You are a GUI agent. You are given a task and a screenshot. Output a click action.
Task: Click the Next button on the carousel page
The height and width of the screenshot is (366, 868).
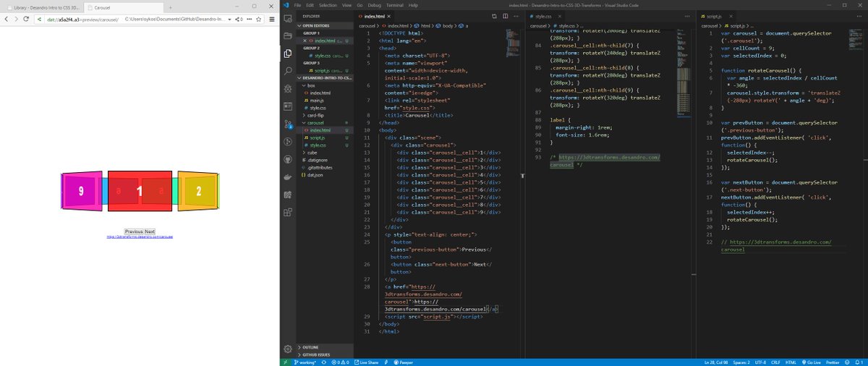point(150,231)
